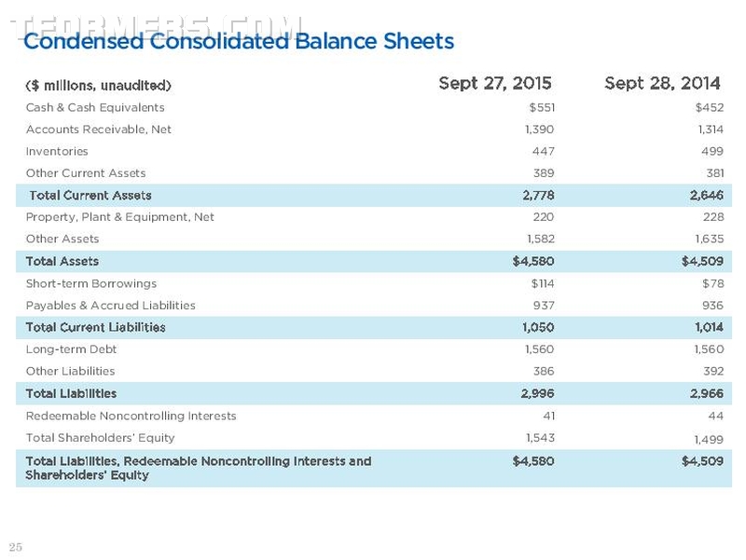Select the Total Current Liabilities row label

pyautogui.click(x=96, y=328)
